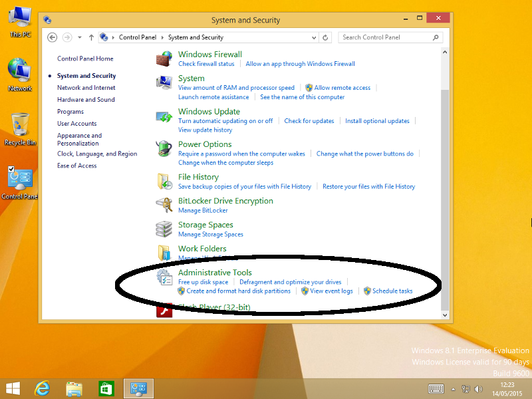Open Free up disk space link
The height and width of the screenshot is (399, 532).
click(203, 282)
